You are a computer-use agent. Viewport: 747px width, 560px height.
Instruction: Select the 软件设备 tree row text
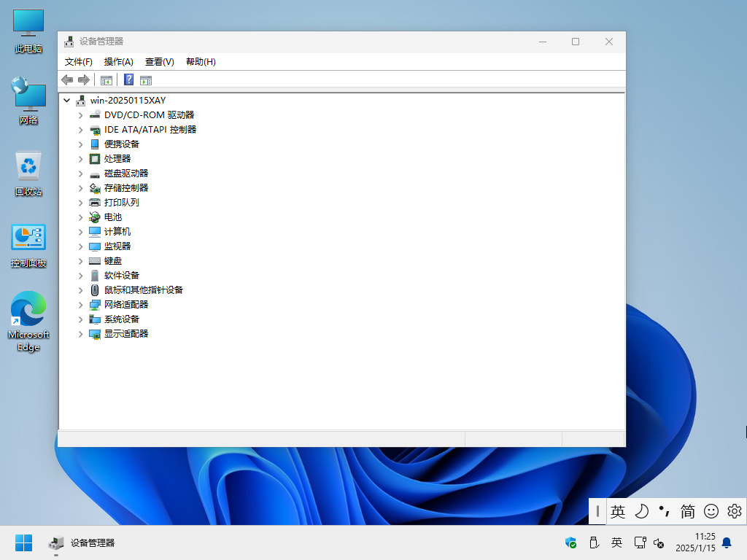coord(122,276)
